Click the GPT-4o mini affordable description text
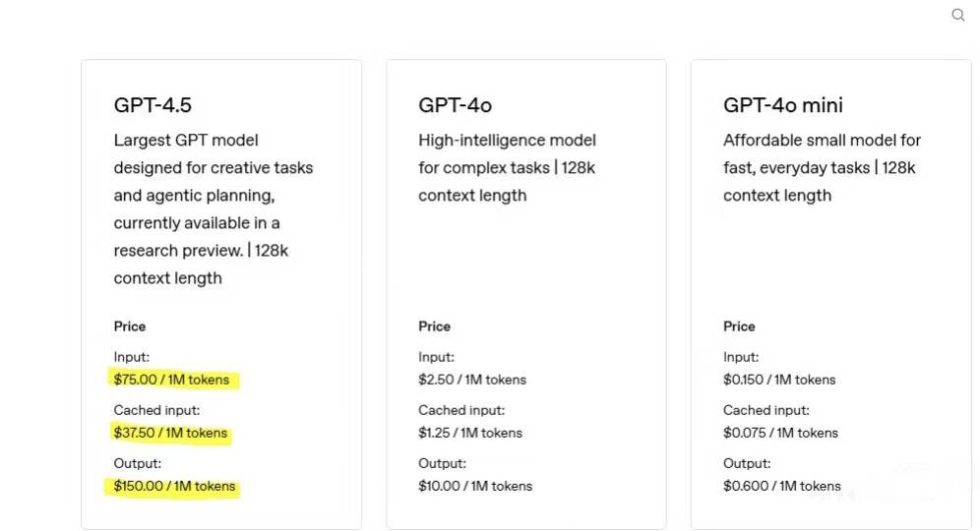 click(822, 167)
